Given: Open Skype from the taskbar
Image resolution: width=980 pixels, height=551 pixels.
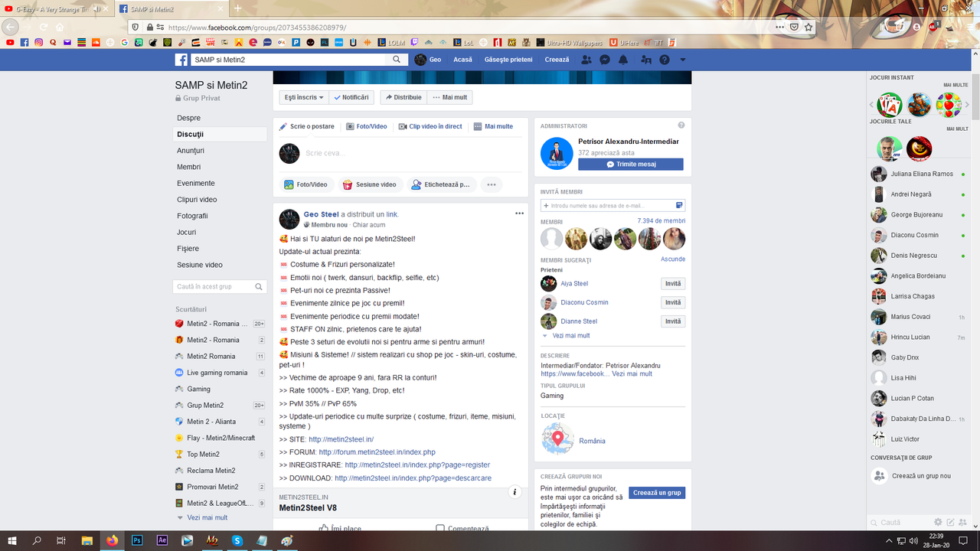Looking at the screenshot, I should [x=237, y=540].
